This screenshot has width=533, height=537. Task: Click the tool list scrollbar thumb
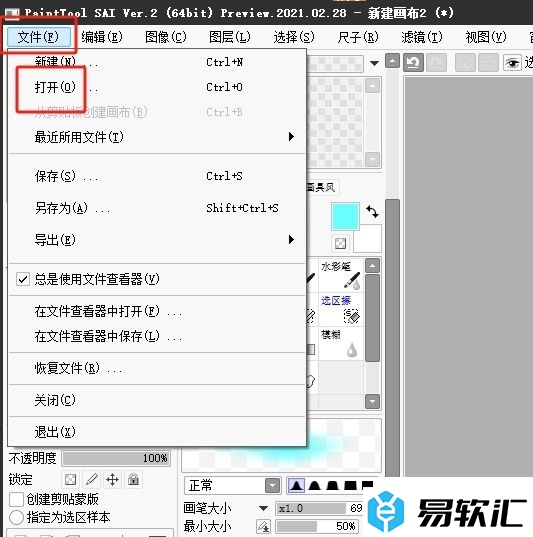click(x=372, y=318)
